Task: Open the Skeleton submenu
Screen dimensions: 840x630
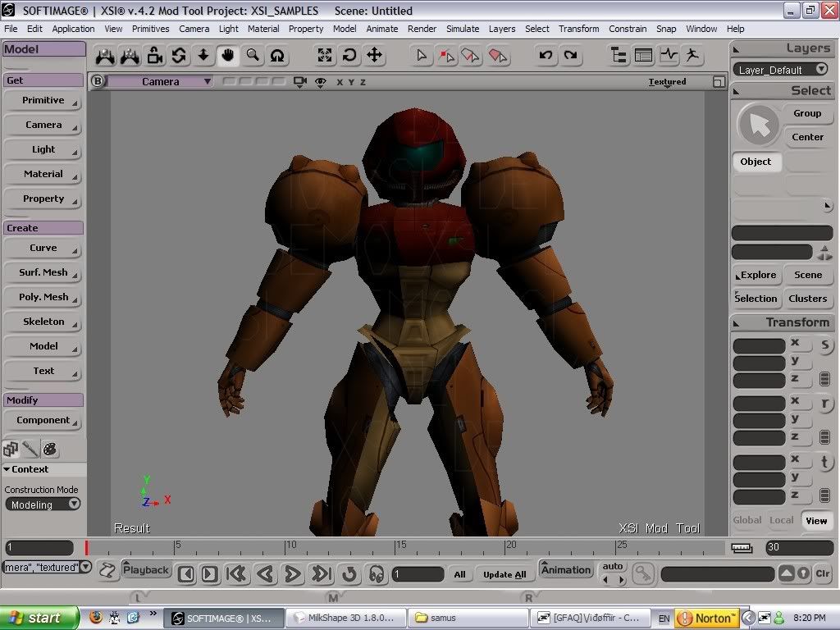Action: click(43, 322)
